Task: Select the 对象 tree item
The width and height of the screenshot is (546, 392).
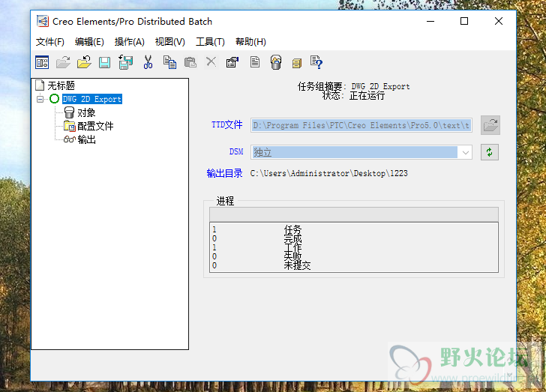Action: (x=86, y=112)
